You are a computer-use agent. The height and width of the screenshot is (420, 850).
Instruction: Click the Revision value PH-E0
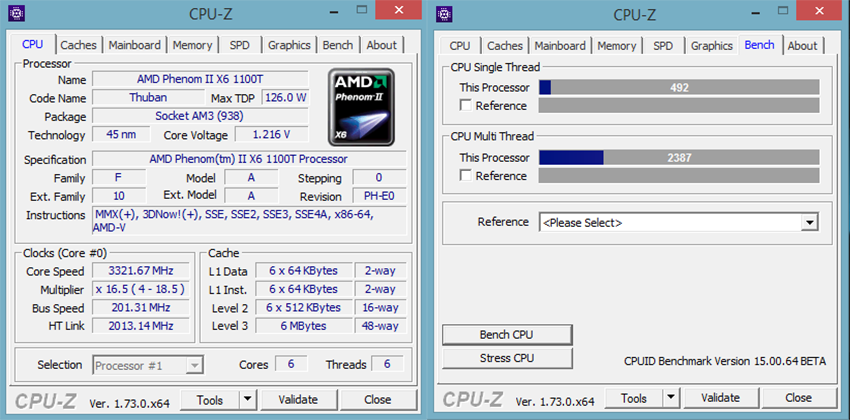click(x=379, y=196)
